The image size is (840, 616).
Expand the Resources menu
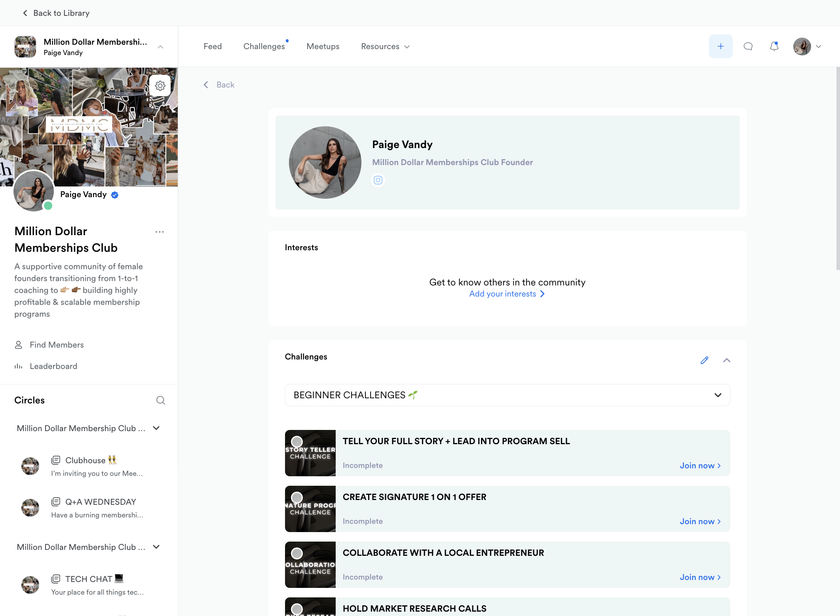pos(385,46)
